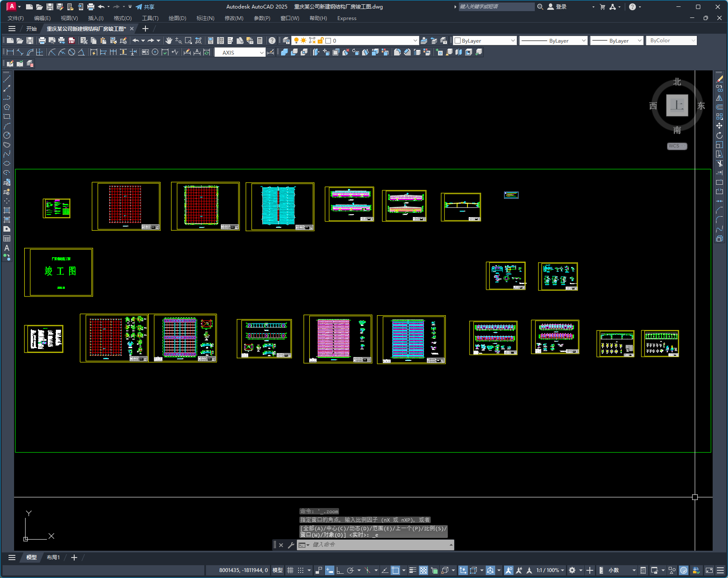The image size is (728, 578).
Task: Click the Share paper-plane icon
Action: tap(139, 7)
